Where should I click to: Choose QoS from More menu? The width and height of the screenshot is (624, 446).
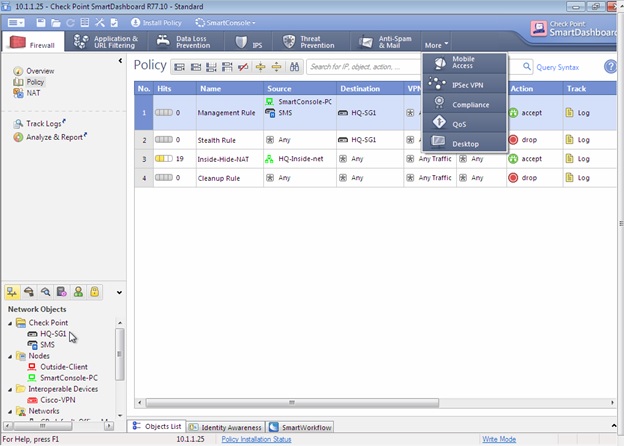point(465,123)
